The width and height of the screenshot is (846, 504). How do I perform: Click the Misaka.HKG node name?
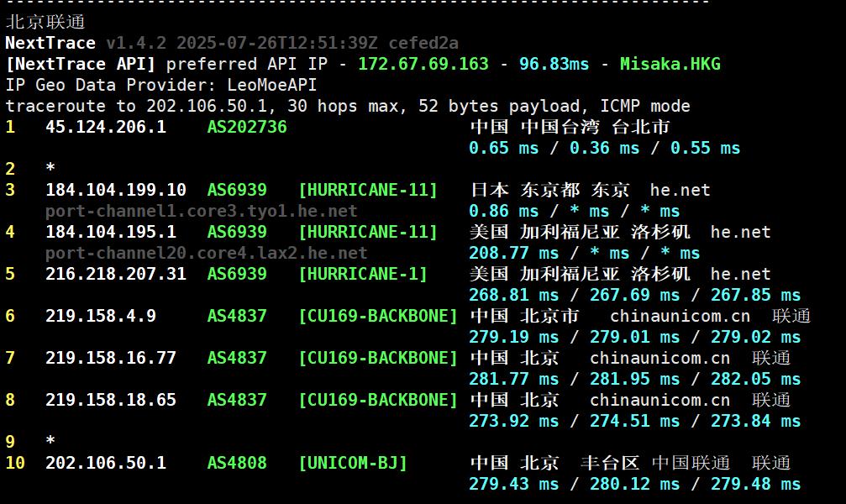click(x=670, y=64)
